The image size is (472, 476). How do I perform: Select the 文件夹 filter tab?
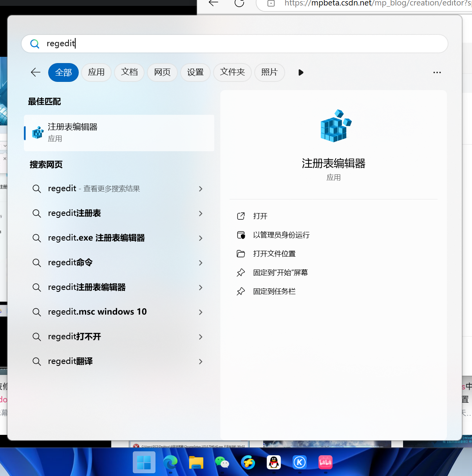coord(232,72)
